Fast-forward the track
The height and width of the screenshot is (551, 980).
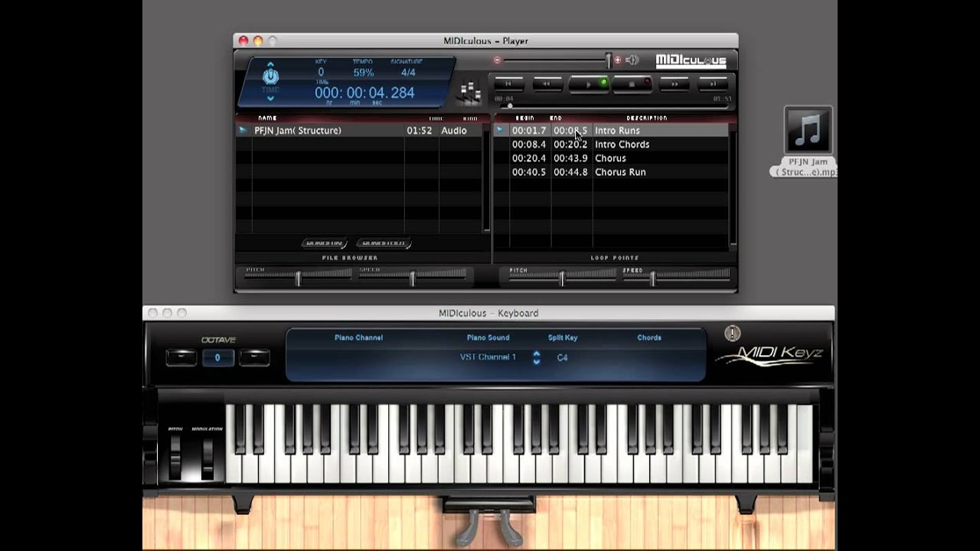[675, 83]
